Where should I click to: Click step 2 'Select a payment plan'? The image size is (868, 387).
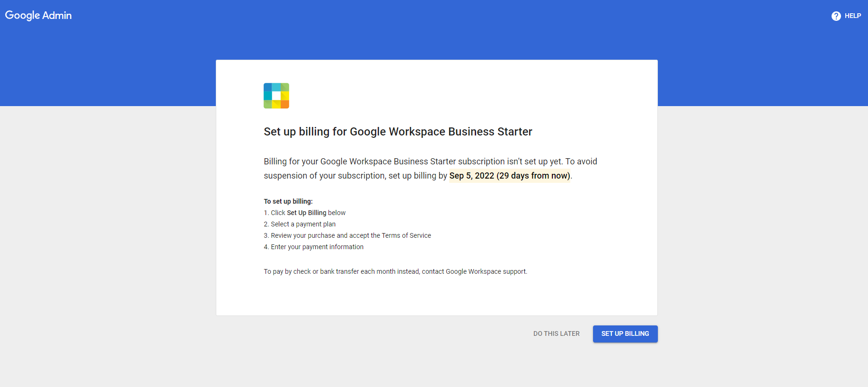[300, 224]
